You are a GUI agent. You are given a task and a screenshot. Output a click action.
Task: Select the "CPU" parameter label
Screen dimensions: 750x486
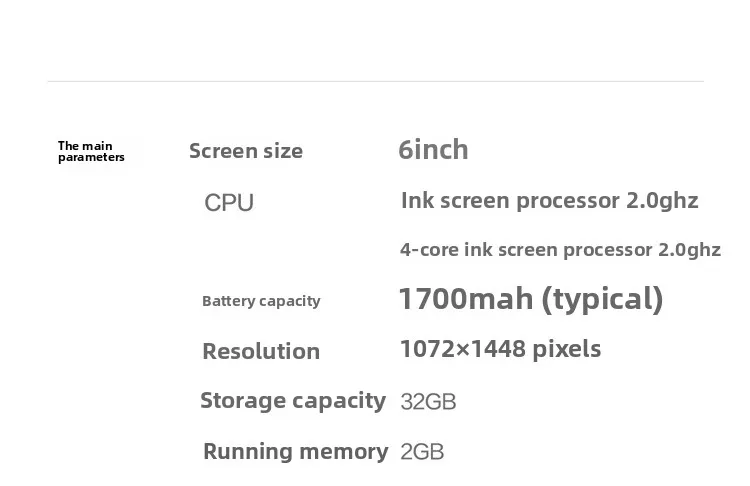click(229, 203)
